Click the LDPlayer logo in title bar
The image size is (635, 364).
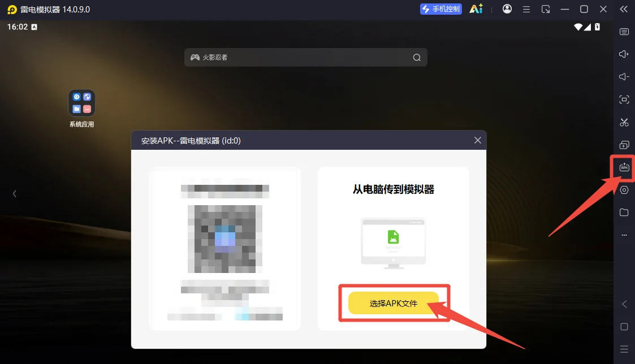[x=12, y=9]
